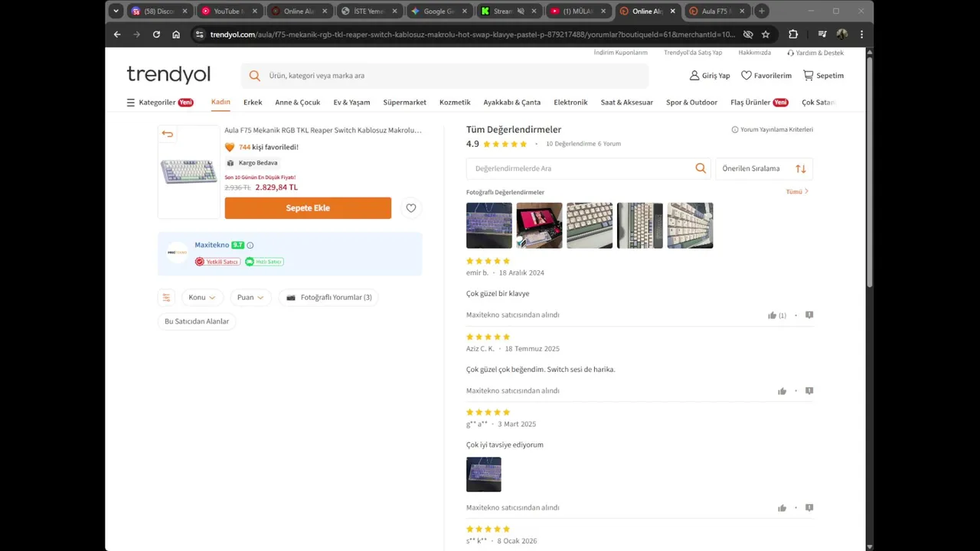Open Süpermarket category menu
Image resolution: width=980 pixels, height=551 pixels.
(405, 103)
